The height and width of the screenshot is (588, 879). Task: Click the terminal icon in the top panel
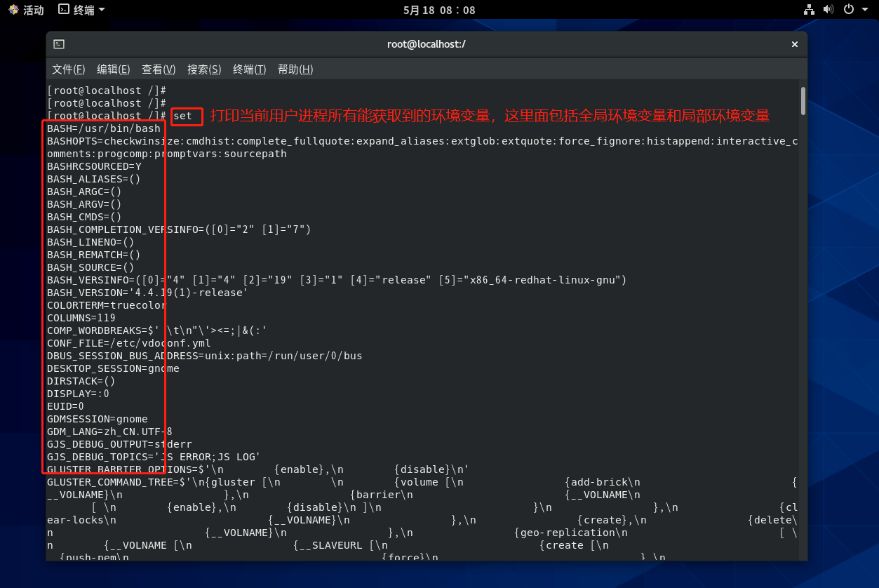pyautogui.click(x=63, y=10)
